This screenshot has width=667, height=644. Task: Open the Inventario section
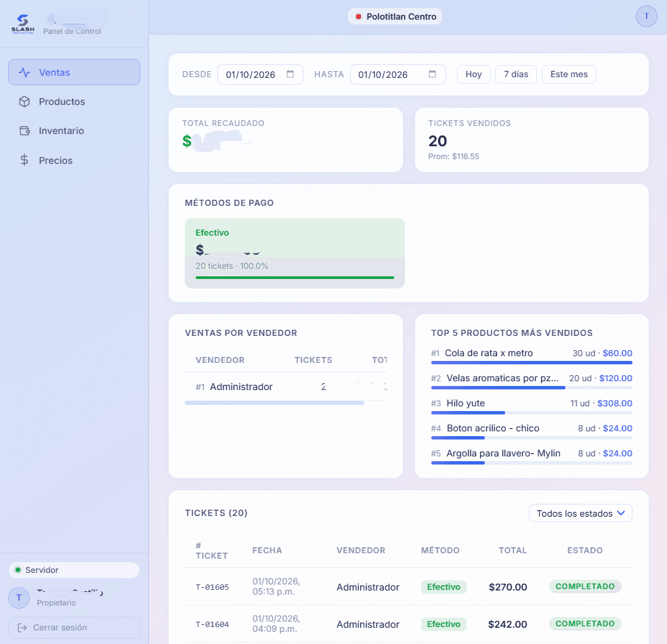(x=74, y=131)
